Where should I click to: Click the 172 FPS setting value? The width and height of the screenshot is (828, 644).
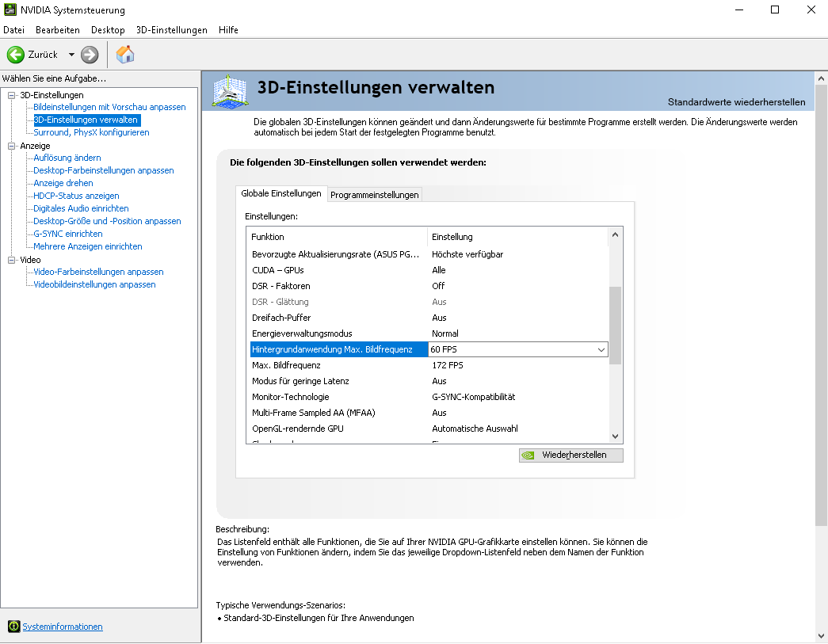(x=447, y=365)
